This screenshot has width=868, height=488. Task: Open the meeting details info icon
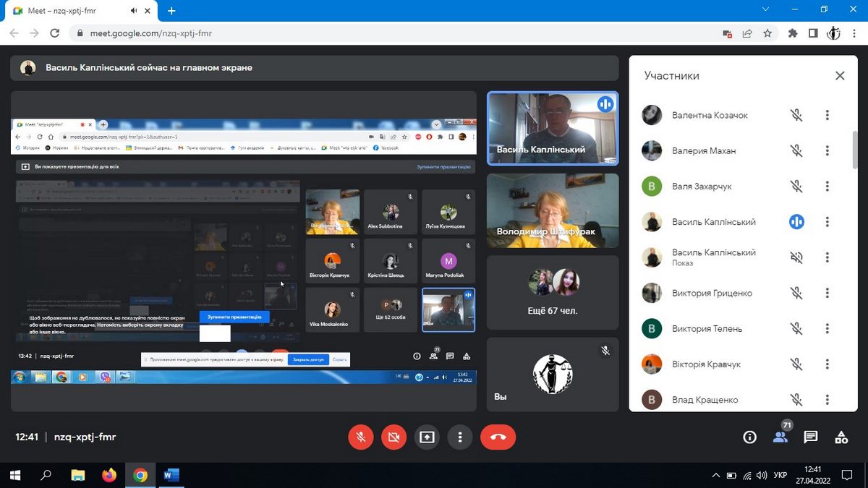coord(749,437)
